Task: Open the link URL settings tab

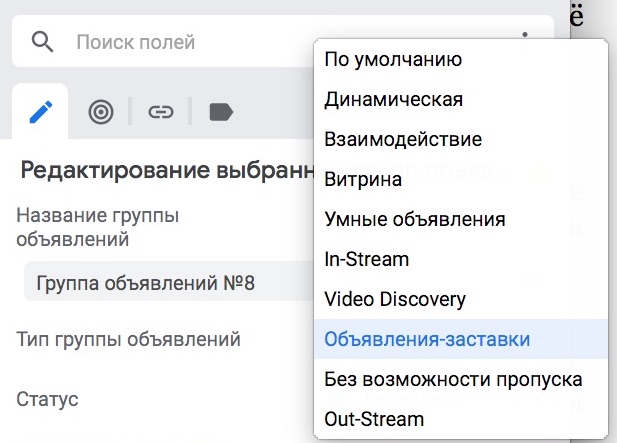Action: (160, 112)
